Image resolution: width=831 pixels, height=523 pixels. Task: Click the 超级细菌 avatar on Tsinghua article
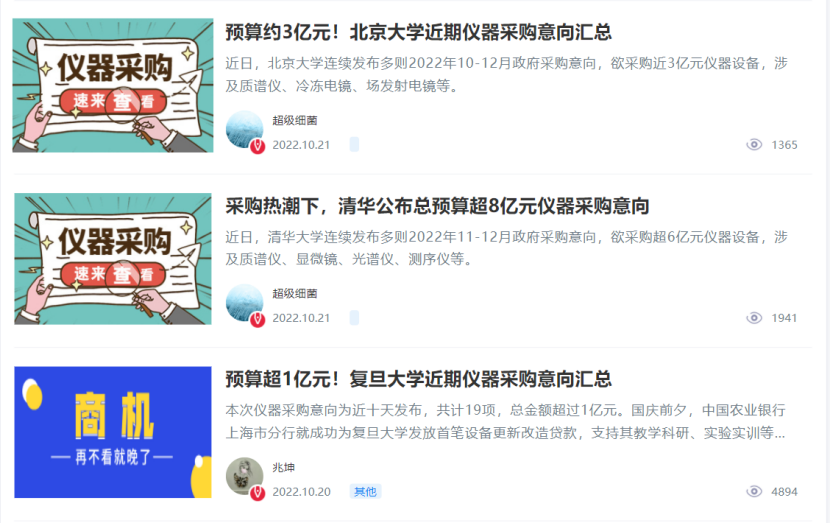[244, 303]
